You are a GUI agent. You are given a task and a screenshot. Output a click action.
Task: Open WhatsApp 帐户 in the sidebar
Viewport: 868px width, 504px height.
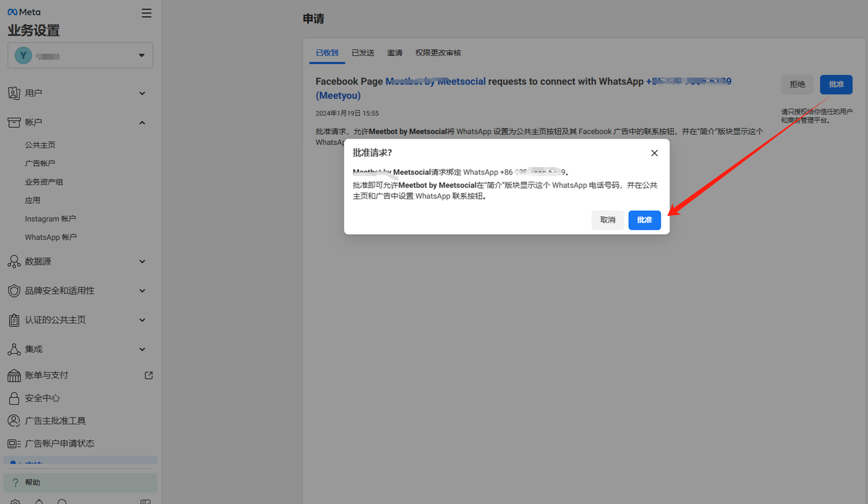[x=51, y=237]
